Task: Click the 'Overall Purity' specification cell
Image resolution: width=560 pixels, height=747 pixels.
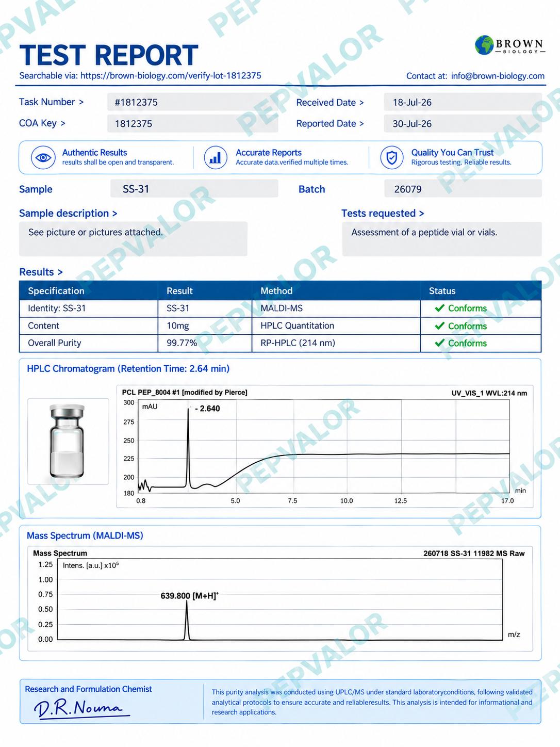Action: tap(89, 343)
